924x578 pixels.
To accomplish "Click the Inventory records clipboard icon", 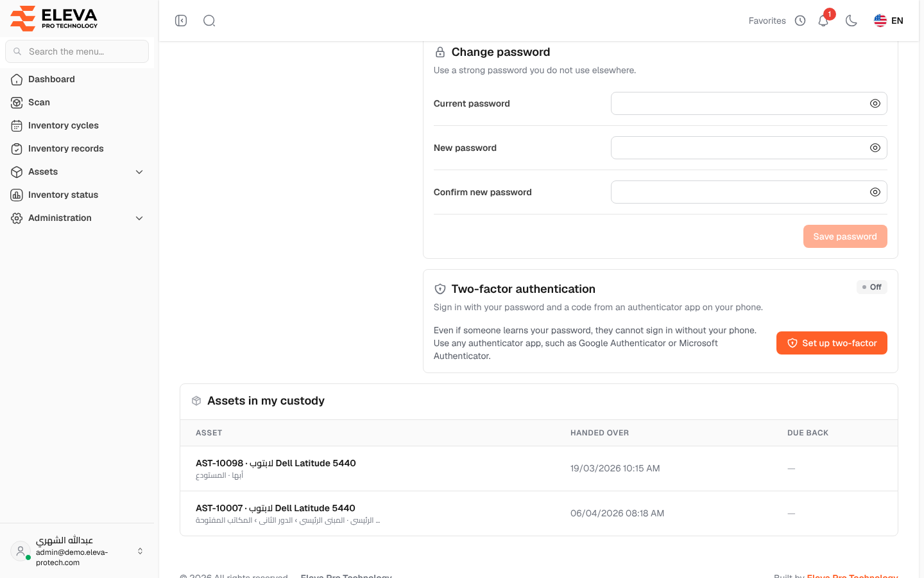I will pos(17,149).
